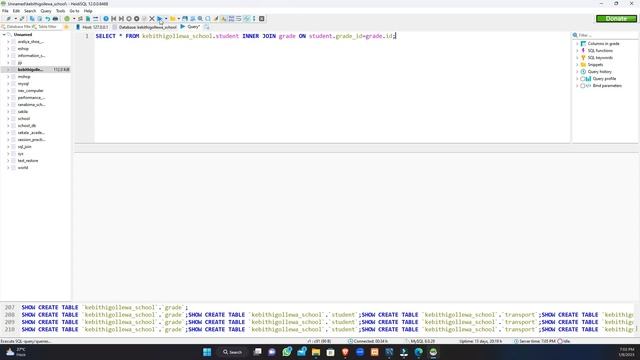Viewport: 640px width, 360px height.
Task: Click the first record navigation icon
Action: point(113,19)
